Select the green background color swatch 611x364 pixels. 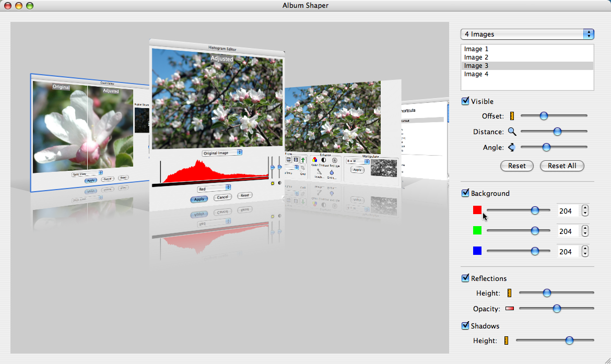tap(477, 230)
